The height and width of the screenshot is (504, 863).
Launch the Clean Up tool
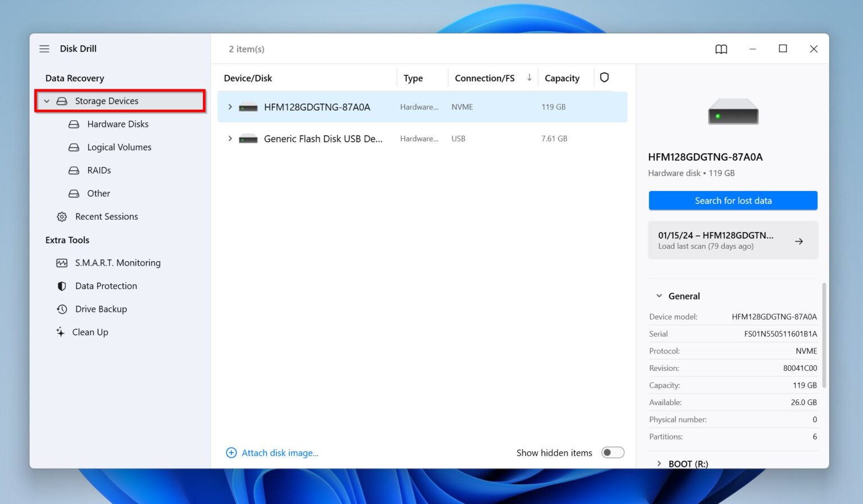click(x=90, y=332)
